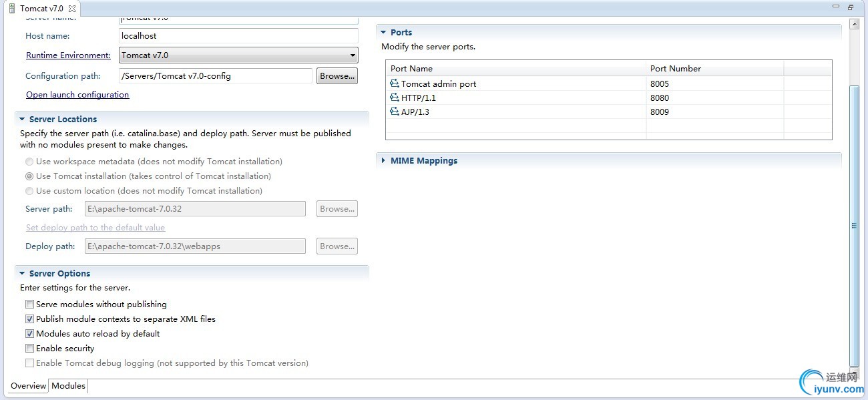The width and height of the screenshot is (868, 400).
Task: Collapse the Server Options section
Action: 22,273
